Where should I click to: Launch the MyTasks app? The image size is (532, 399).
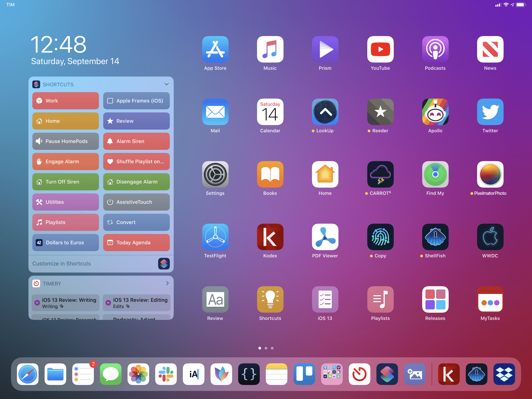coord(490,300)
